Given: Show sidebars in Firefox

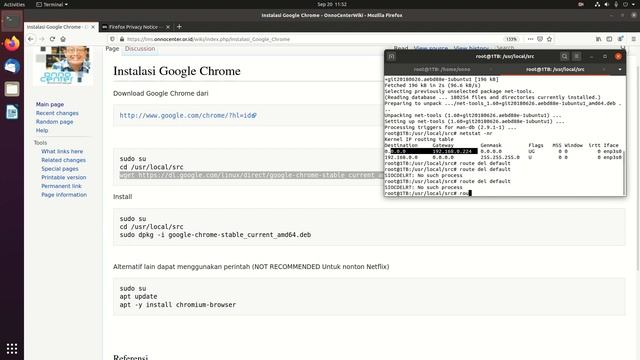Looking at the screenshot, I should [609, 39].
